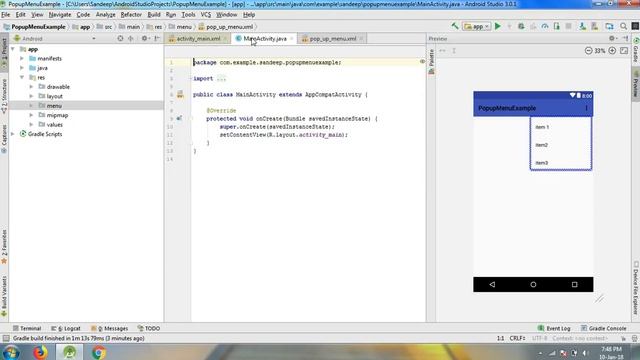Select the menu folder in project tree
This screenshot has height=360, width=640.
coord(54,106)
